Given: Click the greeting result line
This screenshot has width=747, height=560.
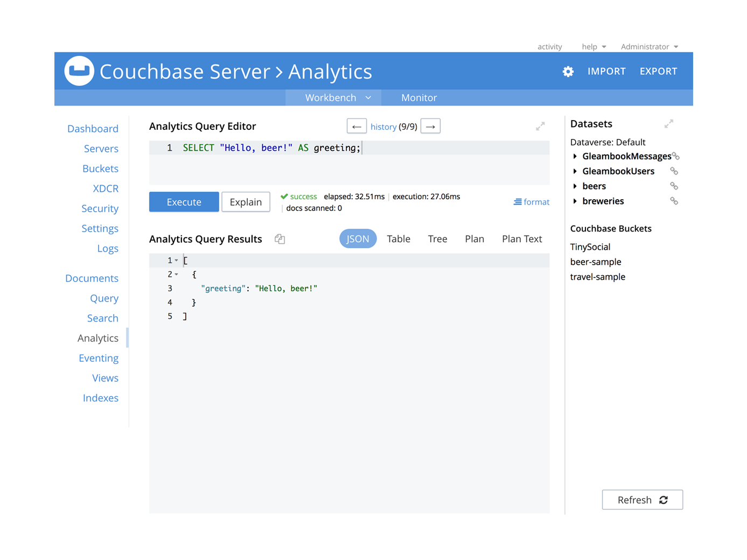Looking at the screenshot, I should tap(259, 289).
